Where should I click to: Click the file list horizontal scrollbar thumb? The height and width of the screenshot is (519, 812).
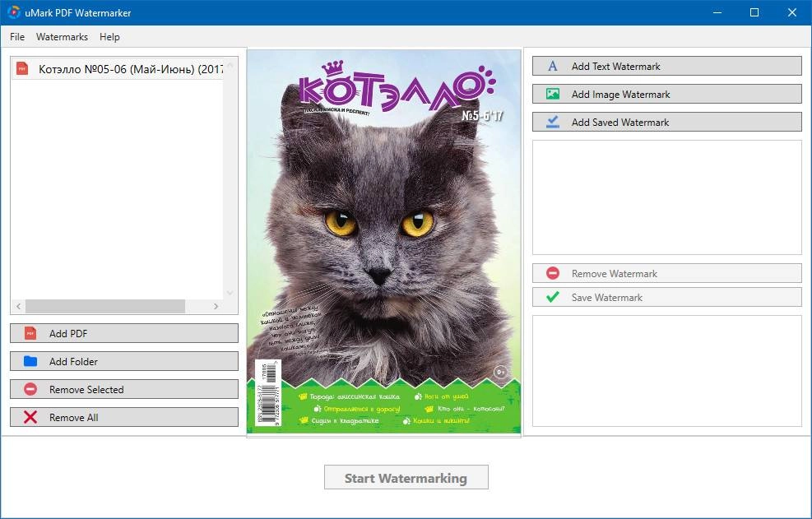pos(105,306)
